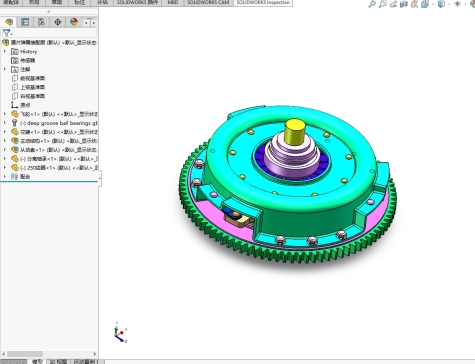This screenshot has height=364, width=475.
Task: Click the next panel-tabs arrow
Action: (x=94, y=23)
